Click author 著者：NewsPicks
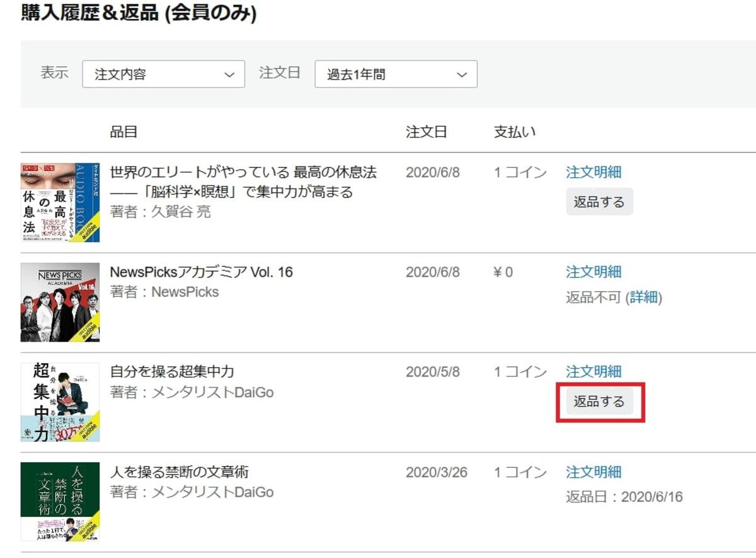 tap(164, 292)
